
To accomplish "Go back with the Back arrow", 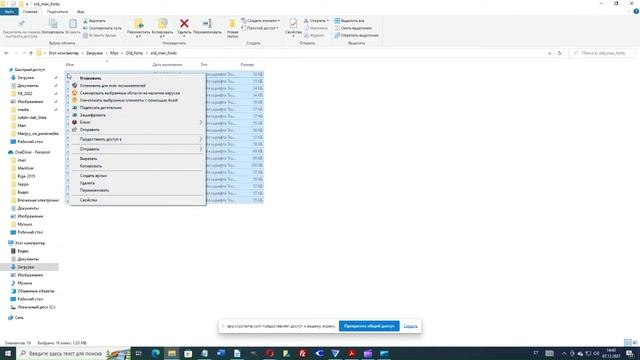I will (x=6, y=53).
